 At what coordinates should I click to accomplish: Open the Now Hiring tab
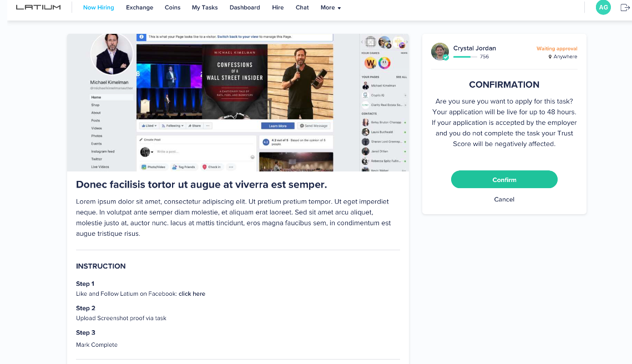click(x=98, y=7)
